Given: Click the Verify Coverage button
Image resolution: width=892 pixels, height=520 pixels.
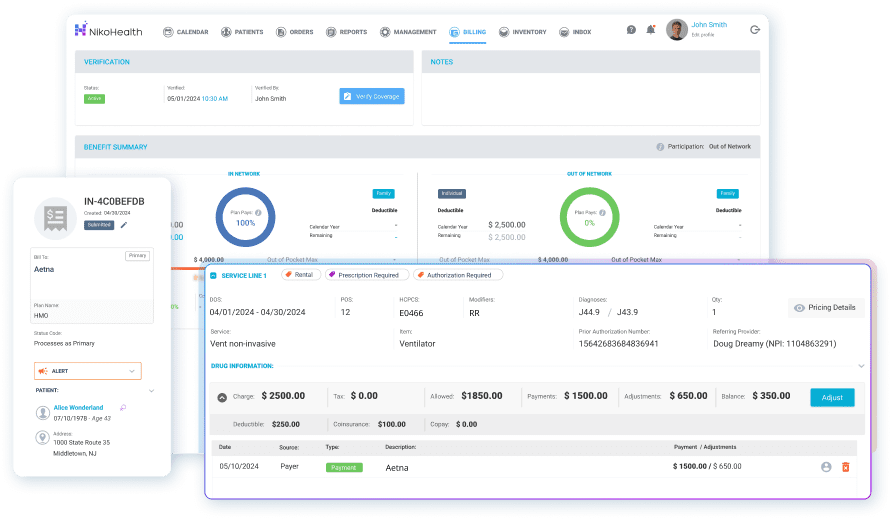Looking at the screenshot, I should pos(372,96).
